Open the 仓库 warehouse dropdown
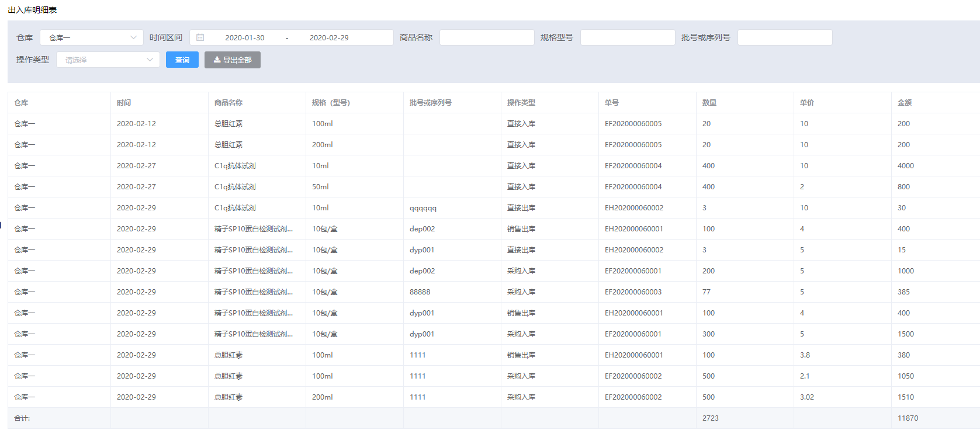Image resolution: width=980 pixels, height=430 pixels. point(92,37)
